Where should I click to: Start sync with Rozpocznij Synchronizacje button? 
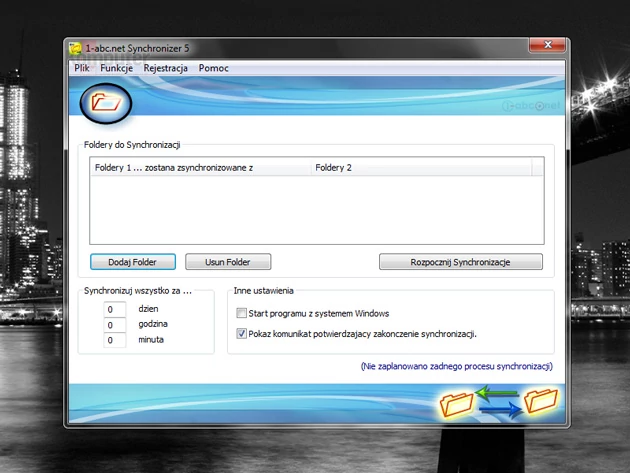coord(460,262)
